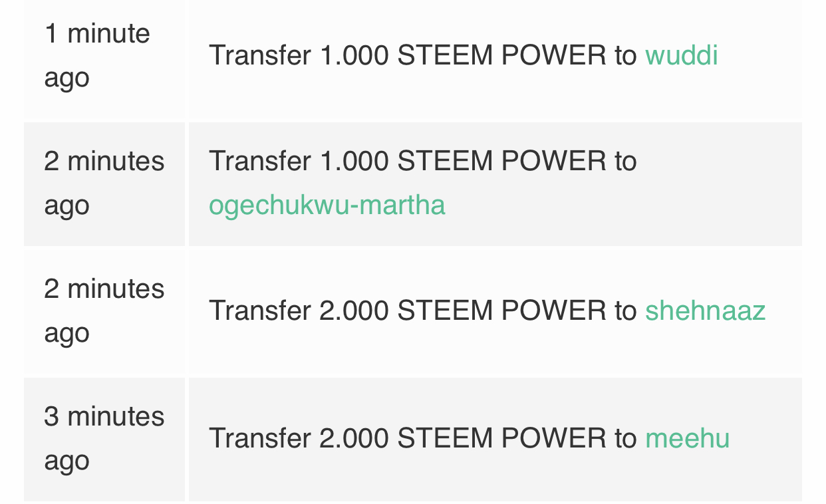This screenshot has height=504, width=826.
Task: Select the 1.000 amount in the ogechukwu-martha transfer
Action: [x=354, y=162]
